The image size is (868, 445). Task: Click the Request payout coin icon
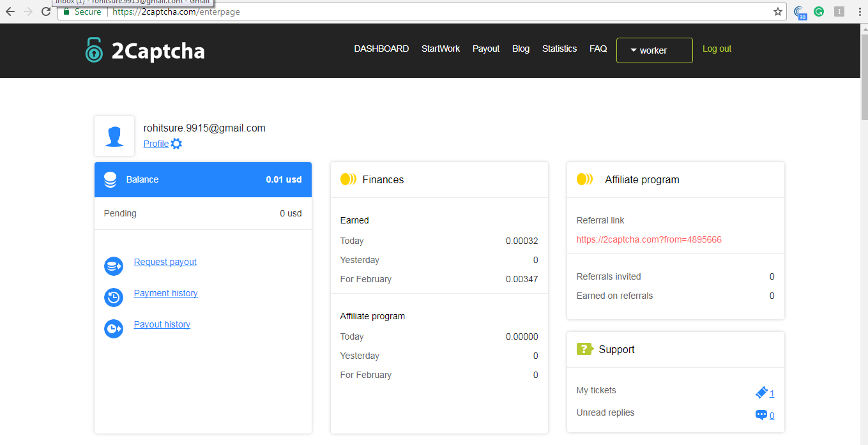(x=114, y=266)
